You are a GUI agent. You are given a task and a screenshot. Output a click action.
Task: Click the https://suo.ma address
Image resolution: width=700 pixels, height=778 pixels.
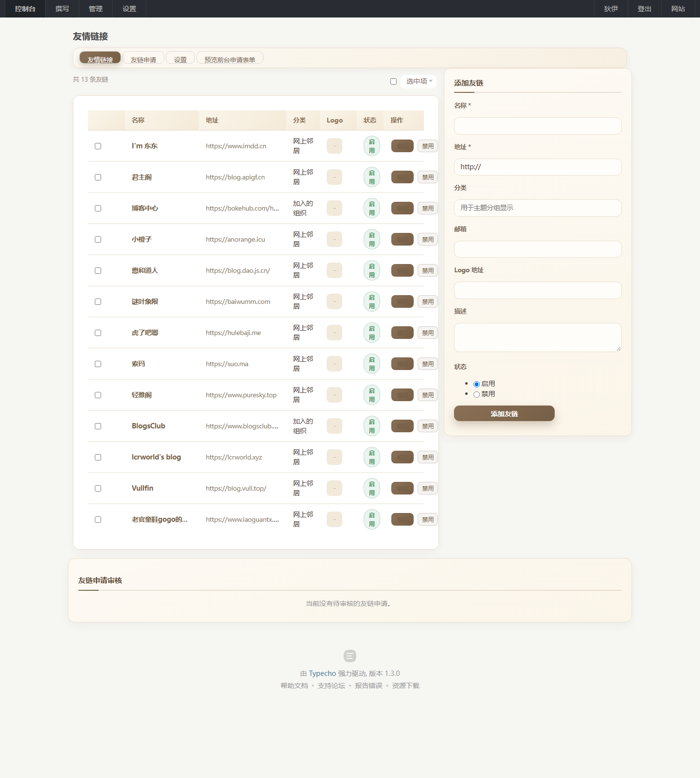click(227, 364)
